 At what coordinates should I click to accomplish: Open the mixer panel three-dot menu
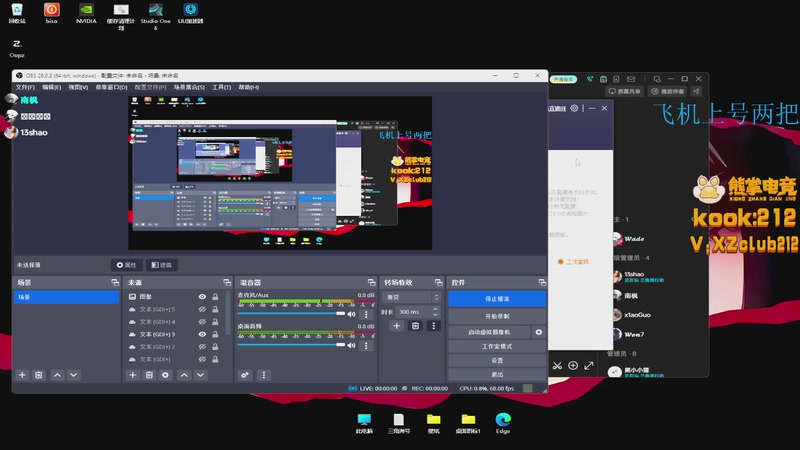coord(264,375)
